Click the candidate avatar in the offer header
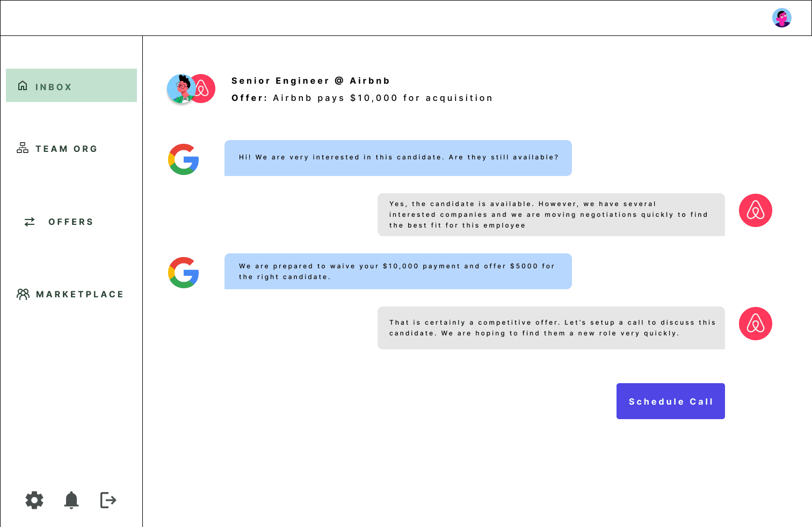This screenshot has width=812, height=527. (x=181, y=89)
